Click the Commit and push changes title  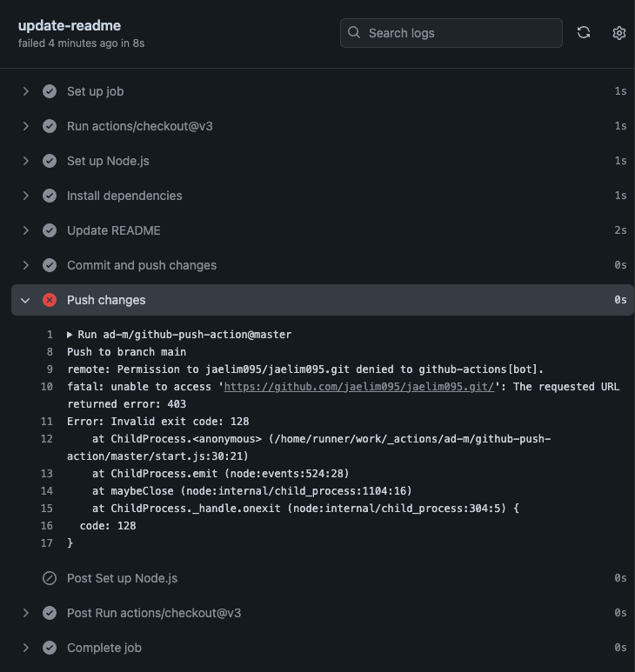[142, 265]
